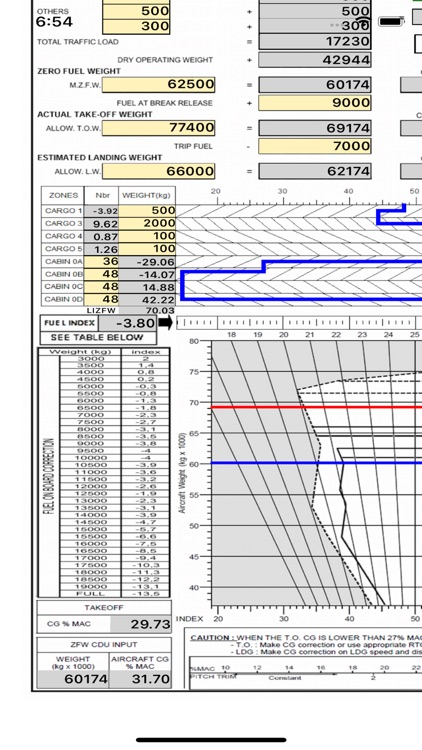Select Aircraft CG % MAC value 31.70

pos(140,679)
